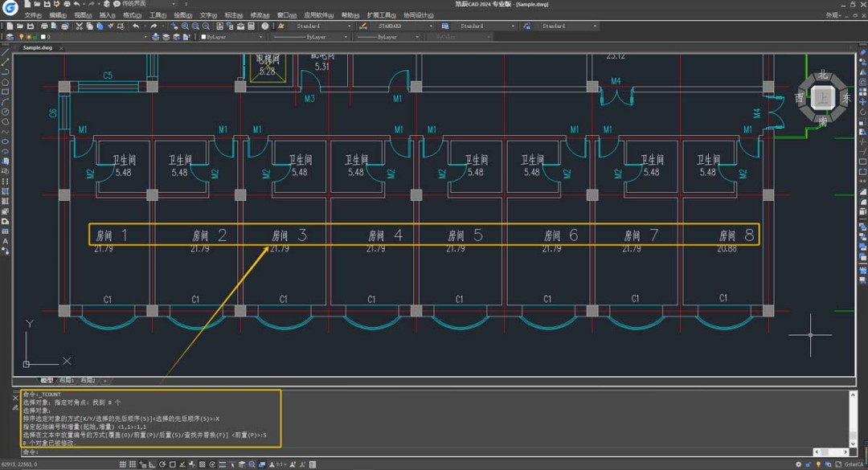This screenshot has width=868, height=470.
Task: Click the 外观 appearance button
Action: tap(832, 14)
